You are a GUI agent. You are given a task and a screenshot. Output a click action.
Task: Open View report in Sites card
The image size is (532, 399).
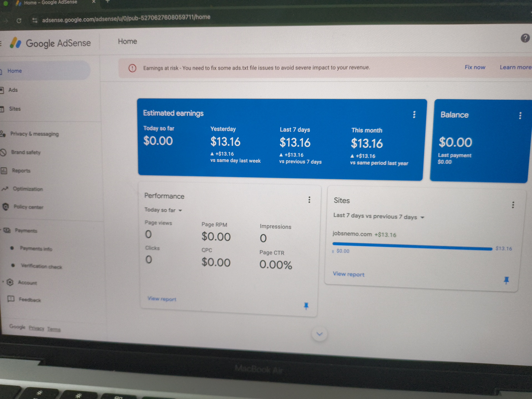tap(349, 274)
